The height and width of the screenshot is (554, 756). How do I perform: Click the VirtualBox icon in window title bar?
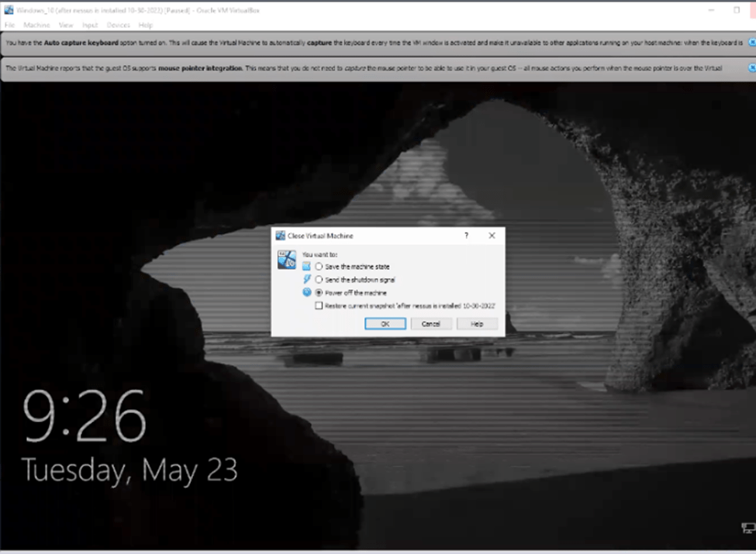8,9
